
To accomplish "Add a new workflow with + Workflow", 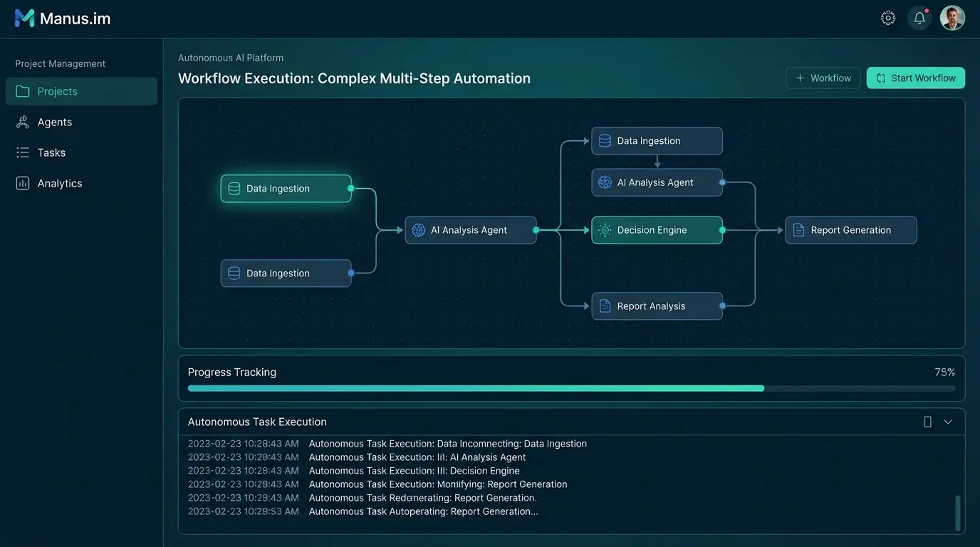I will [823, 78].
